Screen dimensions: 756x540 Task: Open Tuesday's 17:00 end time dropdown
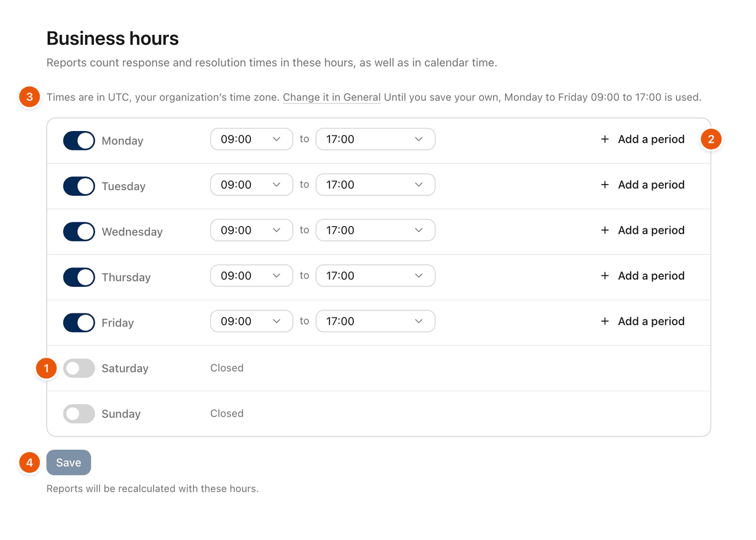[x=376, y=185]
